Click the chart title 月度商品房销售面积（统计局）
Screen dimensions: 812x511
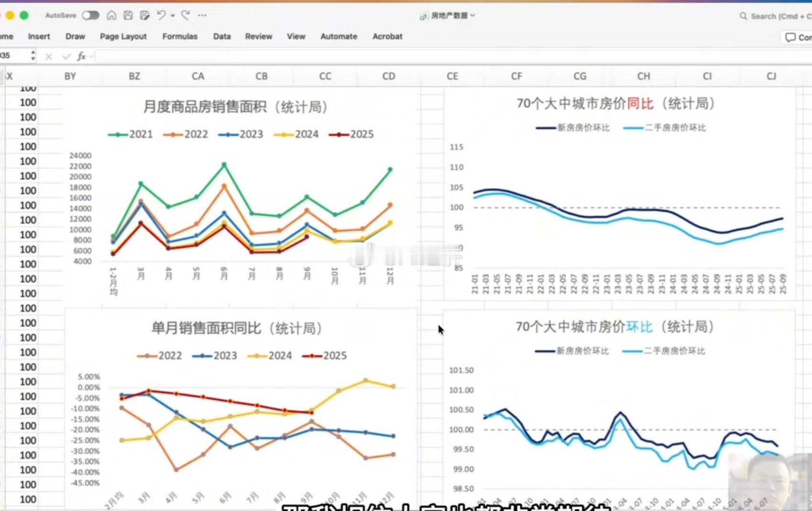236,107
